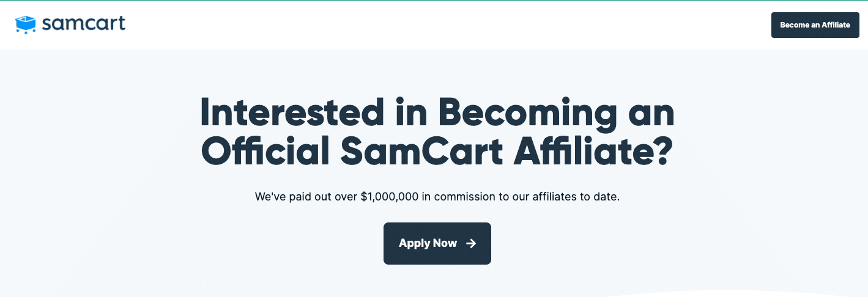Click the right arrow icon in Apply Now

pyautogui.click(x=471, y=243)
